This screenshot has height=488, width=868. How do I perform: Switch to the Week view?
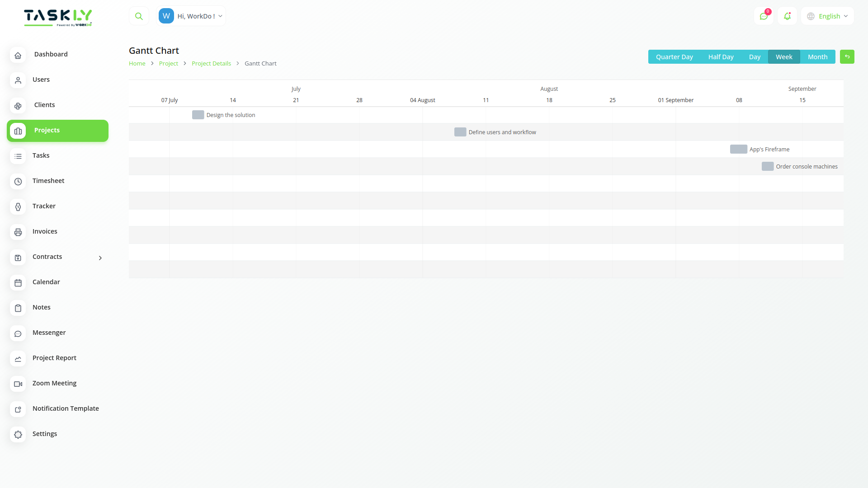point(784,56)
